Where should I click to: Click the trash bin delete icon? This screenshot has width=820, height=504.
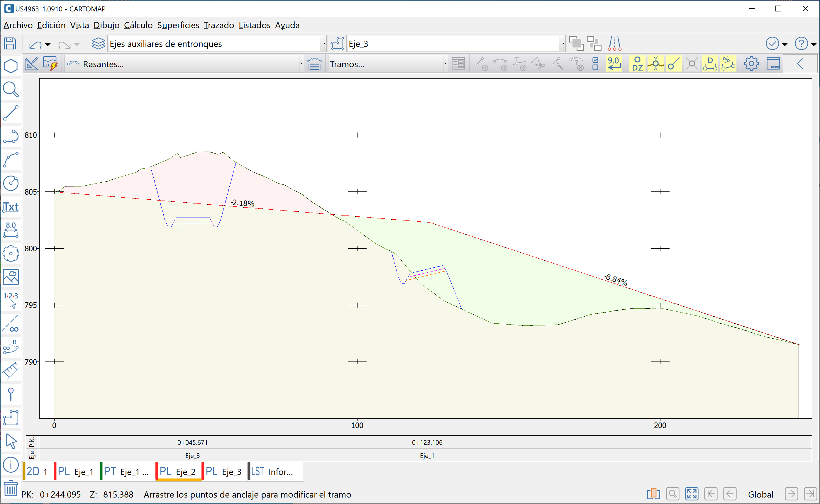pyautogui.click(x=11, y=489)
